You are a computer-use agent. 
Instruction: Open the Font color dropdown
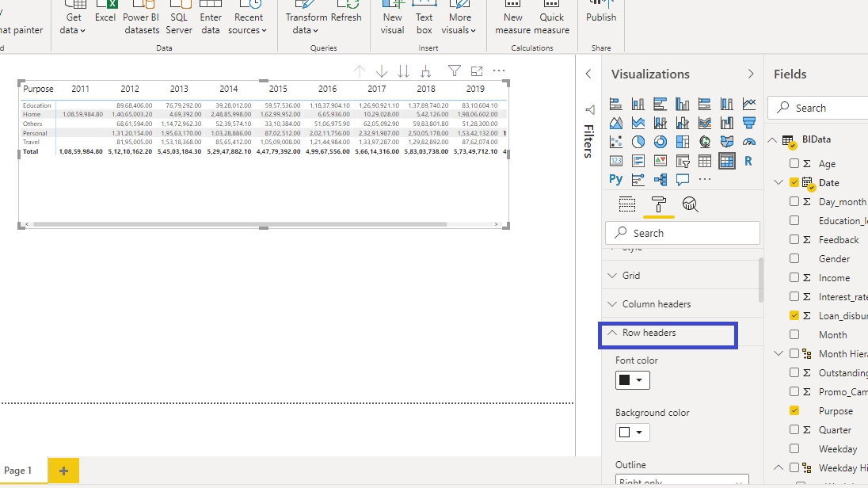click(x=632, y=380)
